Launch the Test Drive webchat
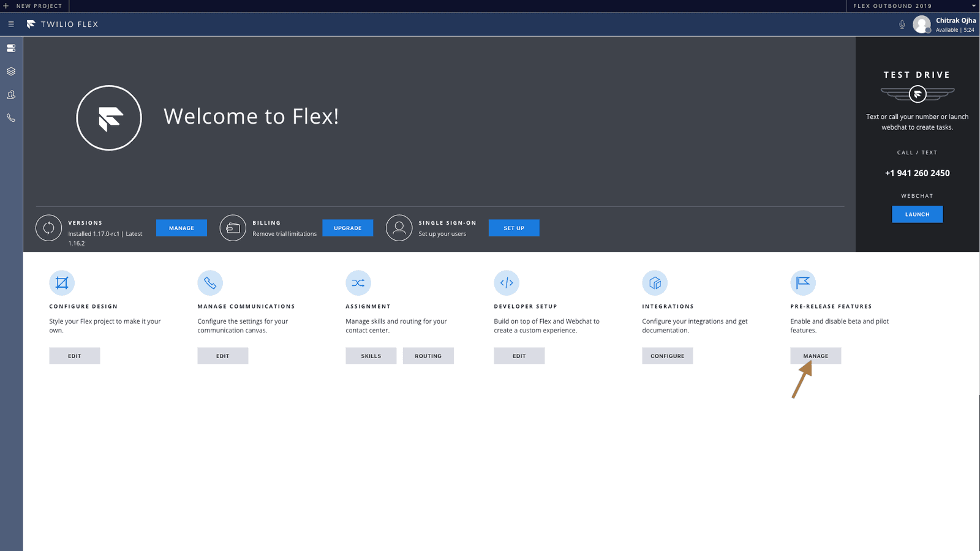The height and width of the screenshot is (551, 980). 917,214
